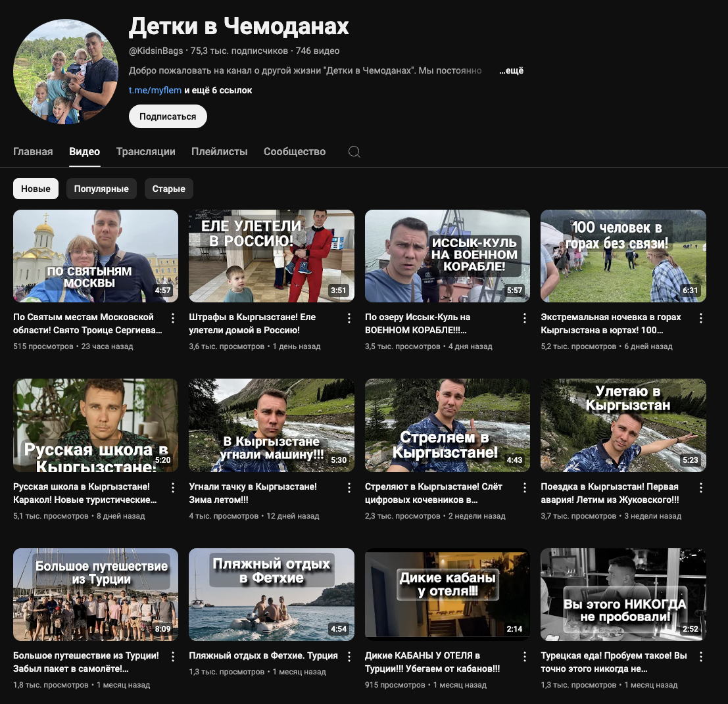Click the channel avatar photo
Viewport: 728px width, 704px height.
[66, 72]
